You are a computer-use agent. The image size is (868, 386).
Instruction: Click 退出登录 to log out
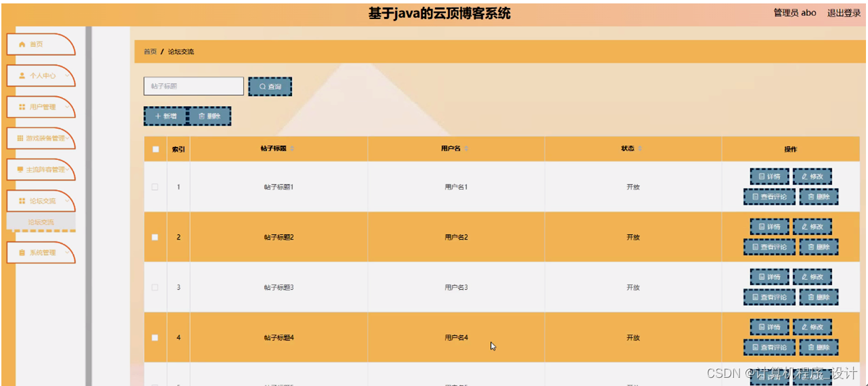[844, 13]
